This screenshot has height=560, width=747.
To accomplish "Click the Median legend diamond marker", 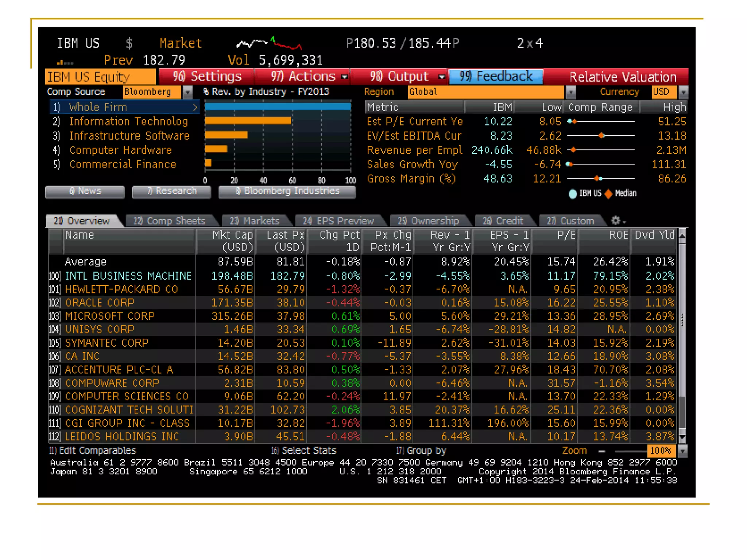I will pos(608,194).
